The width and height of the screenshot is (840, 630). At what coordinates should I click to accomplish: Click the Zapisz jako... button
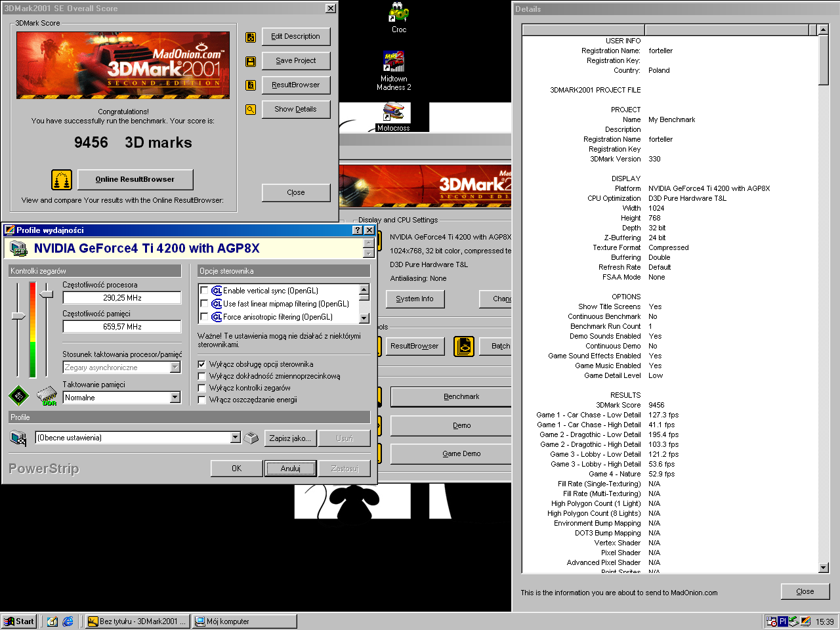[291, 438]
